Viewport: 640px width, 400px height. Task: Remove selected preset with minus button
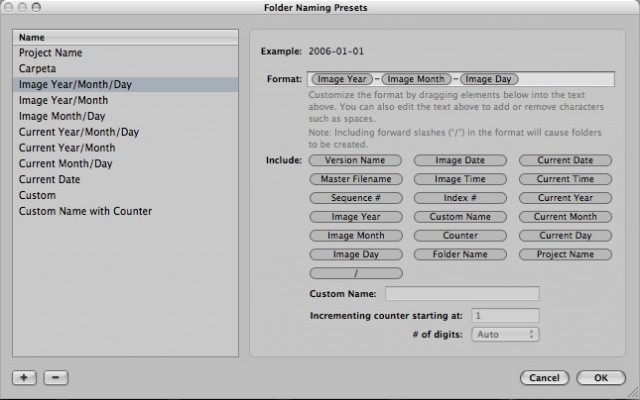point(56,378)
